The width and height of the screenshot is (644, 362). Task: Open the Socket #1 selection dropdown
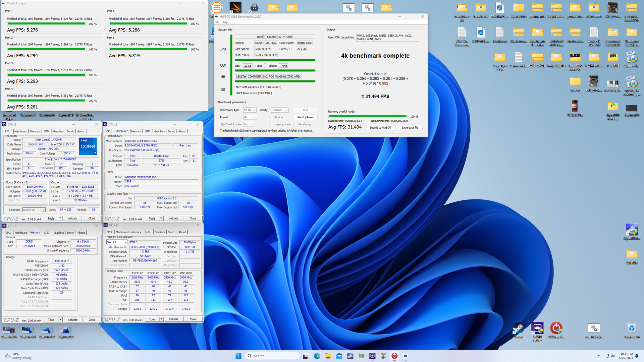click(34, 210)
